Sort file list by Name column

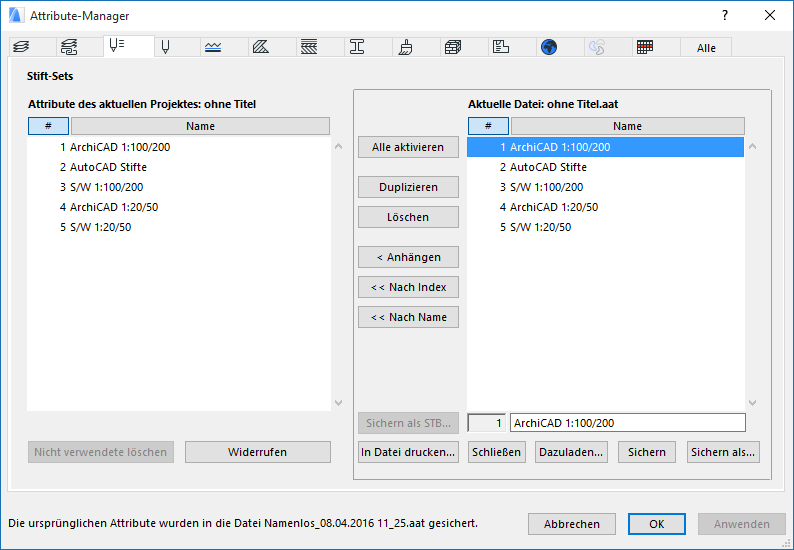(x=627, y=126)
